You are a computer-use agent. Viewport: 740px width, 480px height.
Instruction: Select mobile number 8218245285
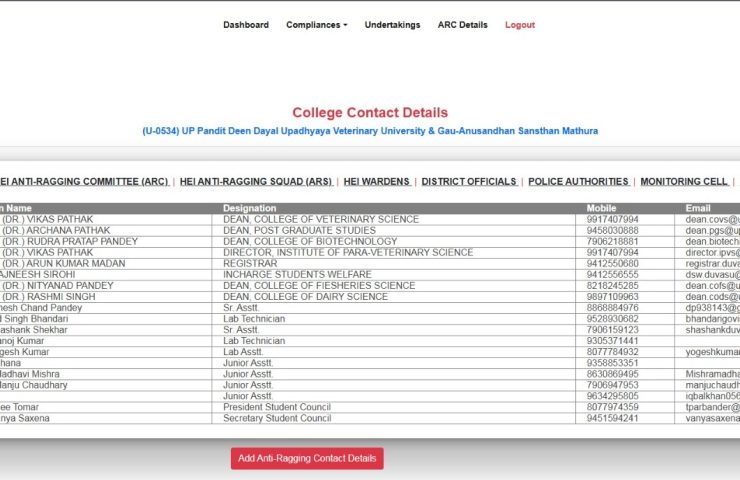(x=625, y=286)
